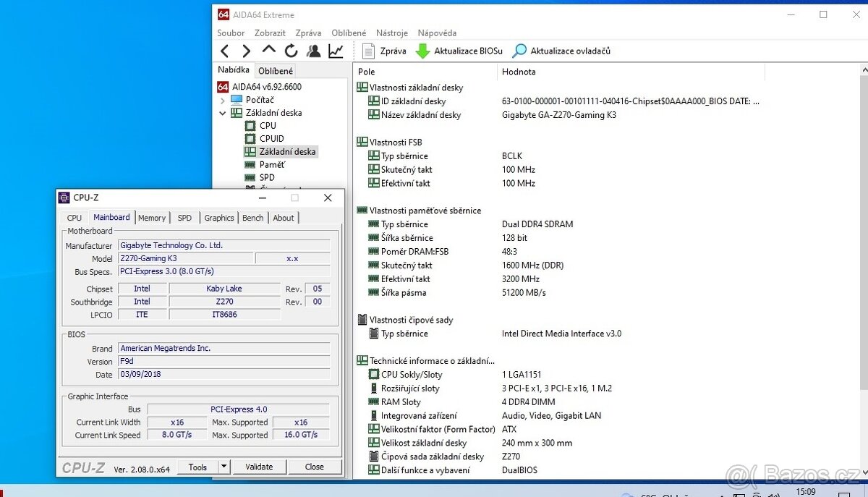The image size is (868, 497).
Task: Open the About tab in CPU-Z
Action: 284,218
